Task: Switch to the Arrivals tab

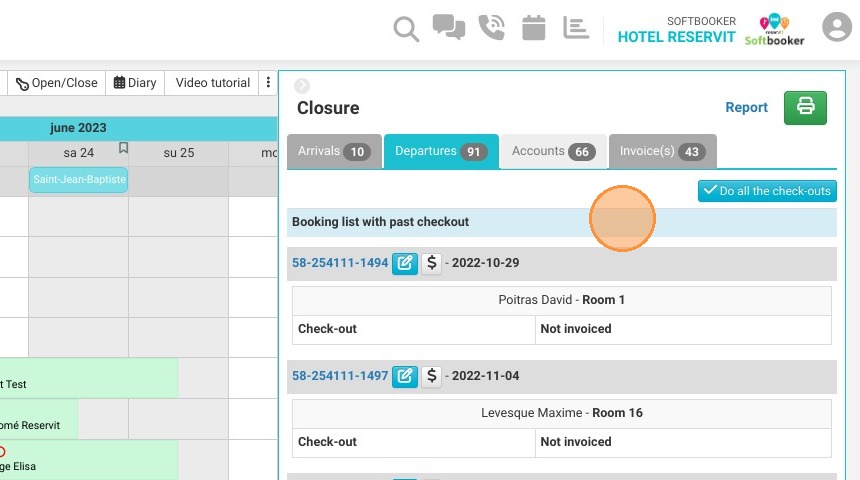Action: tap(334, 151)
